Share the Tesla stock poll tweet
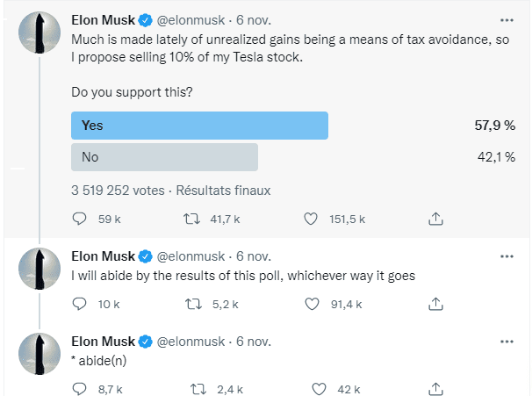Viewport: 532px width, 396px height. click(435, 219)
